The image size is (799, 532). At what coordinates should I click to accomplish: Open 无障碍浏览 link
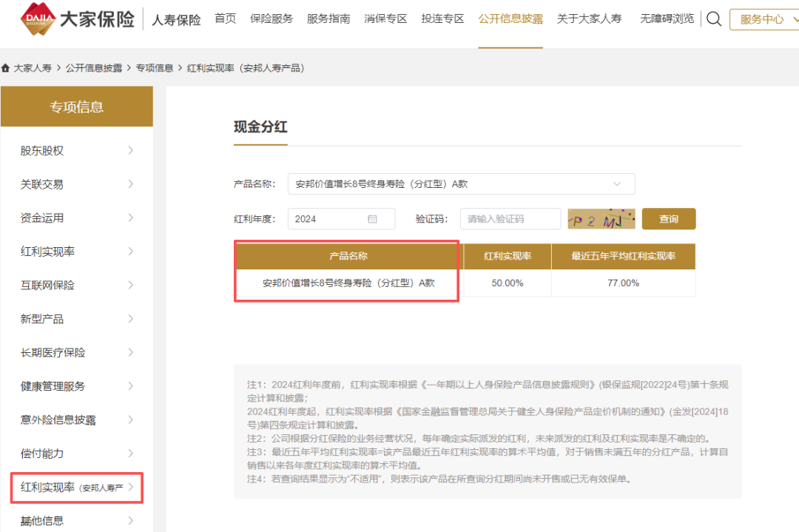click(x=667, y=19)
